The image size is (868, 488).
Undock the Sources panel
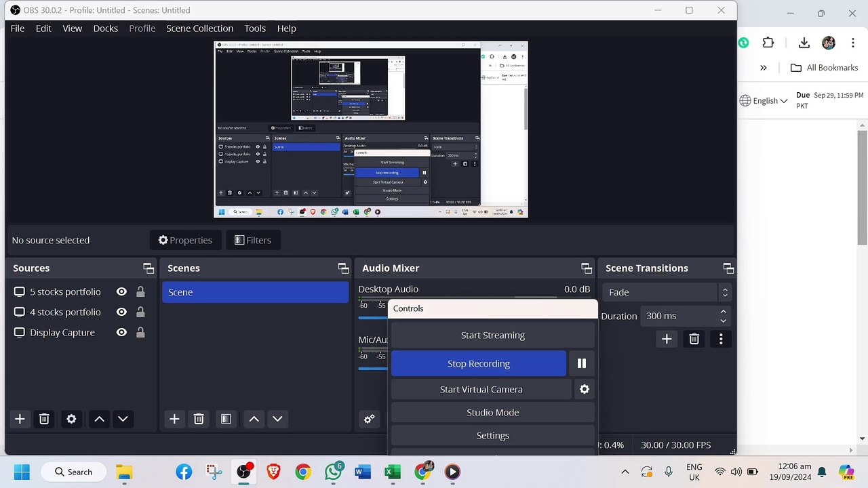click(x=148, y=268)
